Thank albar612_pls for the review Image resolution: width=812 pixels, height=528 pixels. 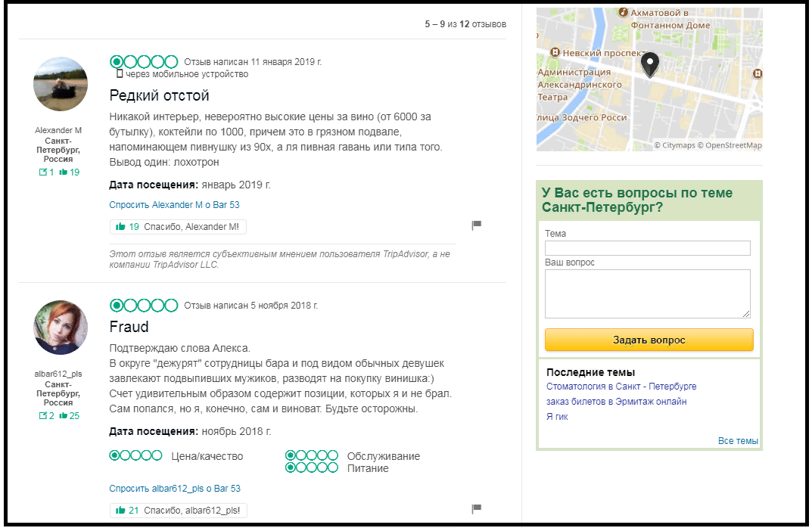tap(179, 511)
